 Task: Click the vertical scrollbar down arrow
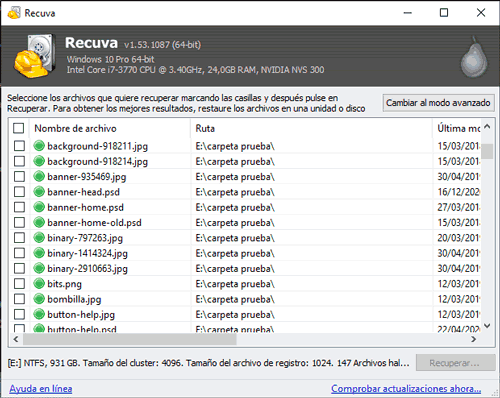tap(487, 326)
